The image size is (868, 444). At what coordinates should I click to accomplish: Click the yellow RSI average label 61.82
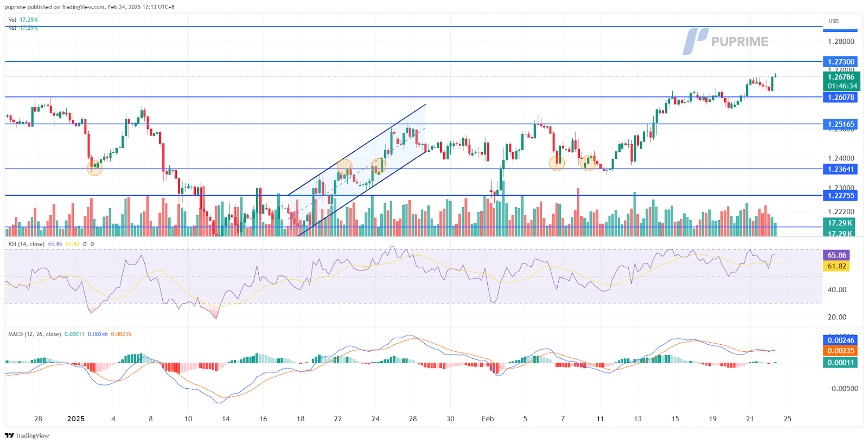point(837,266)
